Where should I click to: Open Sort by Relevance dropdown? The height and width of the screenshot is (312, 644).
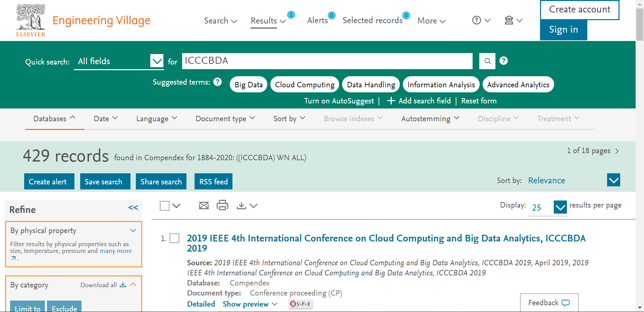coord(613,180)
